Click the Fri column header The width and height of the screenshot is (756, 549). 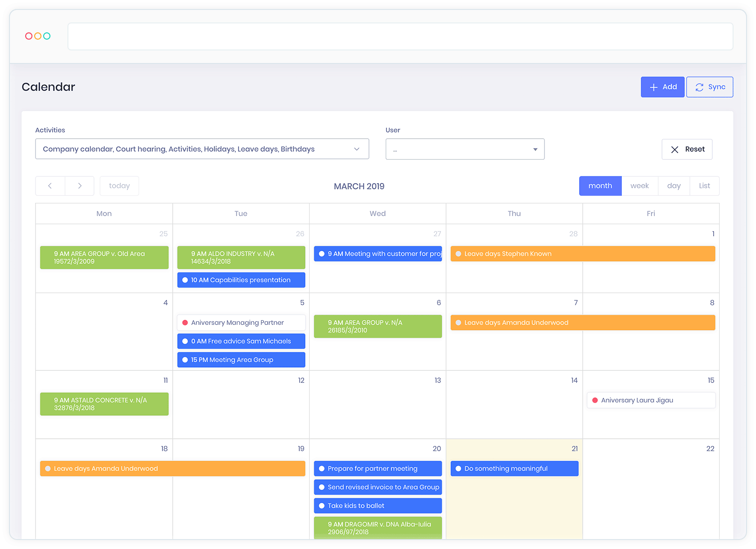pos(651,214)
